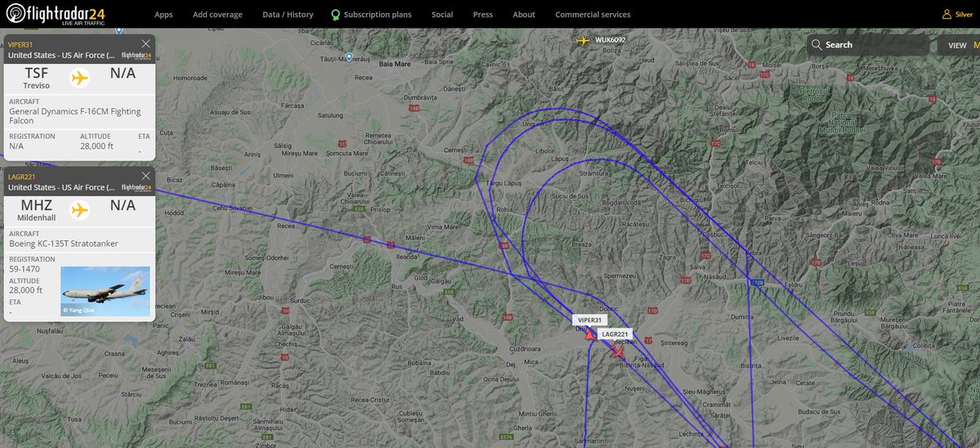Open the About menu
Image resolution: width=980 pixels, height=448 pixels.
(523, 15)
